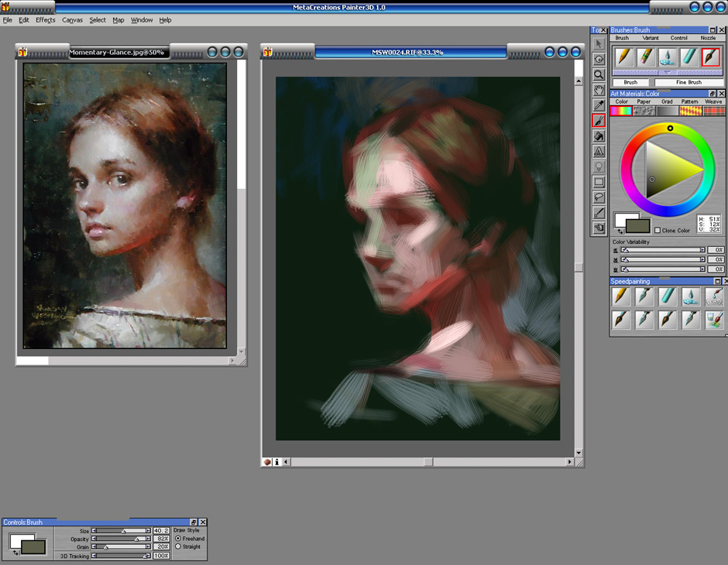The height and width of the screenshot is (565, 728).
Task: Pick the water drop in Speedpainting palette
Action: (692, 296)
